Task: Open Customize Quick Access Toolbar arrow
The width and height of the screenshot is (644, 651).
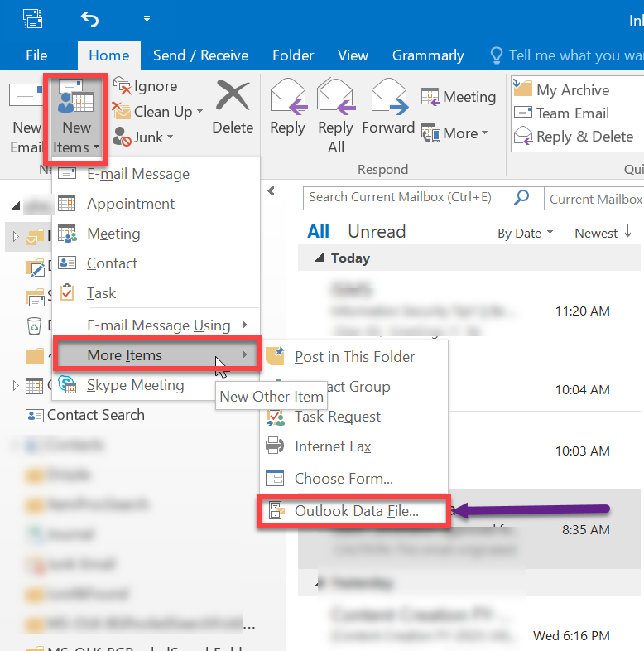Action: pos(147,19)
